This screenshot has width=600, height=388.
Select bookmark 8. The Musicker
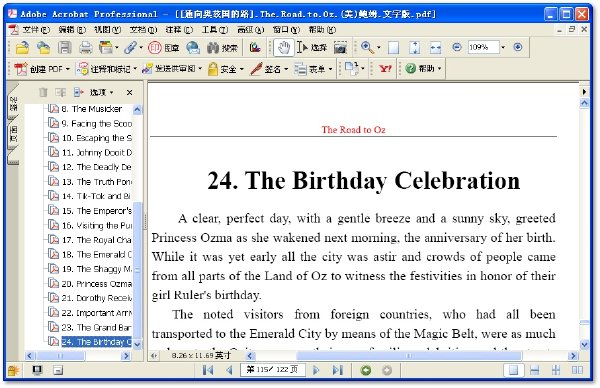91,109
